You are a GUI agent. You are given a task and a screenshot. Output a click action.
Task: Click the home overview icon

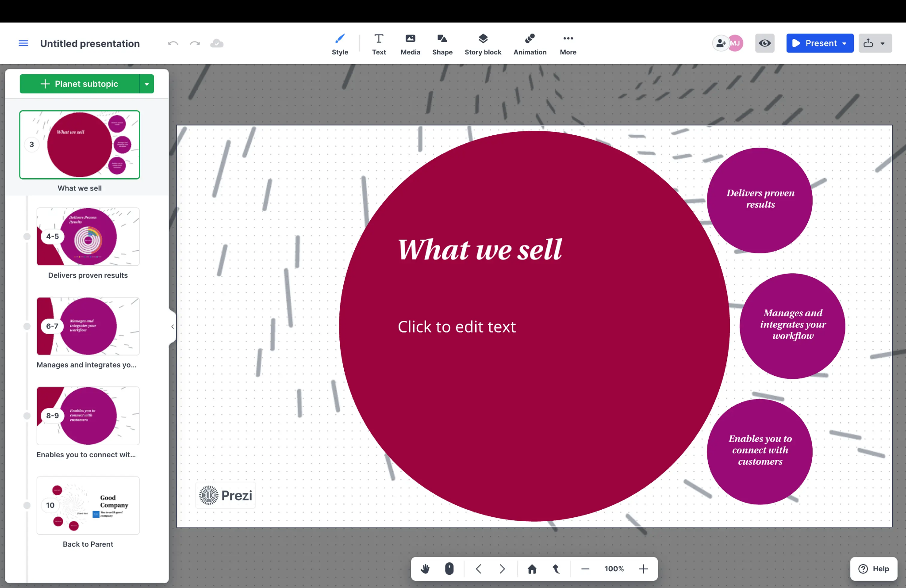click(x=532, y=569)
